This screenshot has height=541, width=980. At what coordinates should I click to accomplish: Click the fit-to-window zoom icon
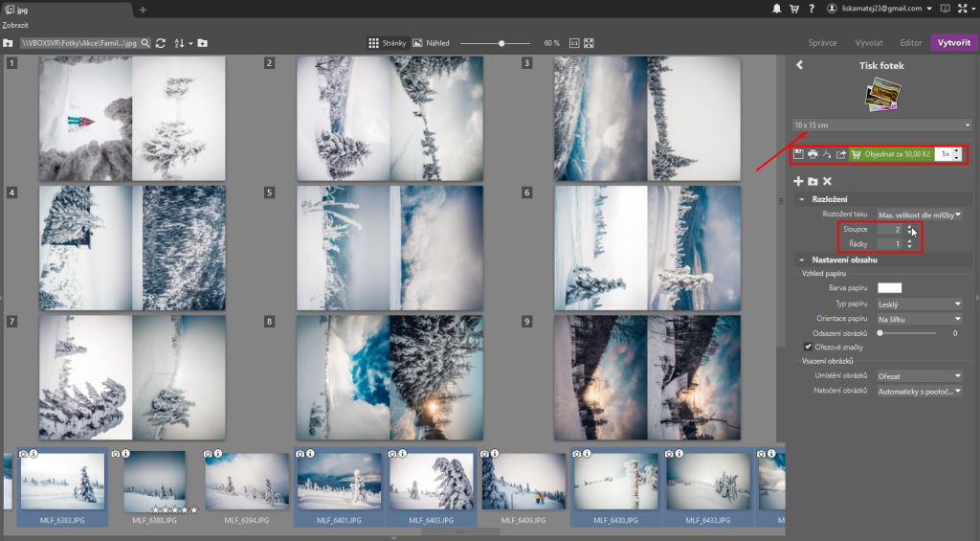(589, 43)
